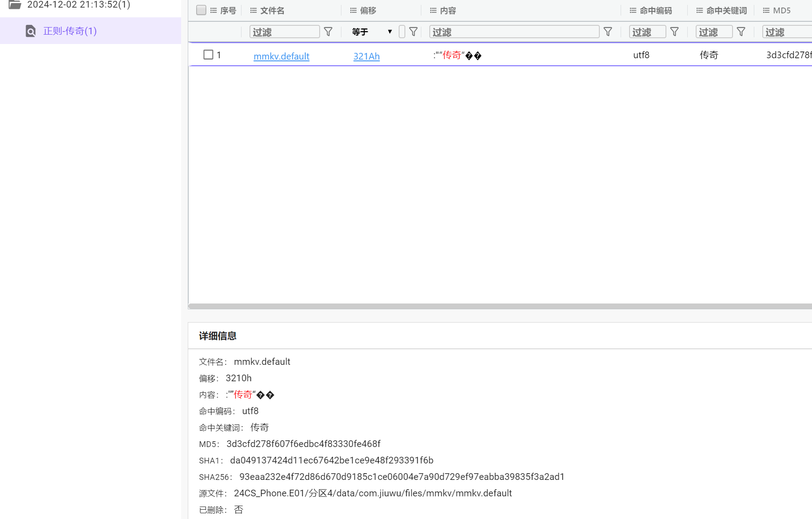This screenshot has width=812, height=519.
Task: Open the mmkv.default file link
Action: coord(281,56)
